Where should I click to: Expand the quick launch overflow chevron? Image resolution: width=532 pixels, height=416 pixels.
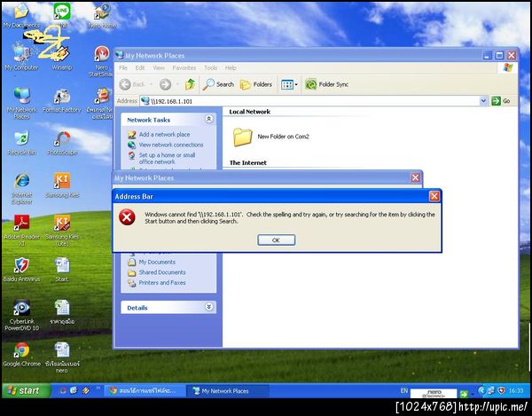98,388
